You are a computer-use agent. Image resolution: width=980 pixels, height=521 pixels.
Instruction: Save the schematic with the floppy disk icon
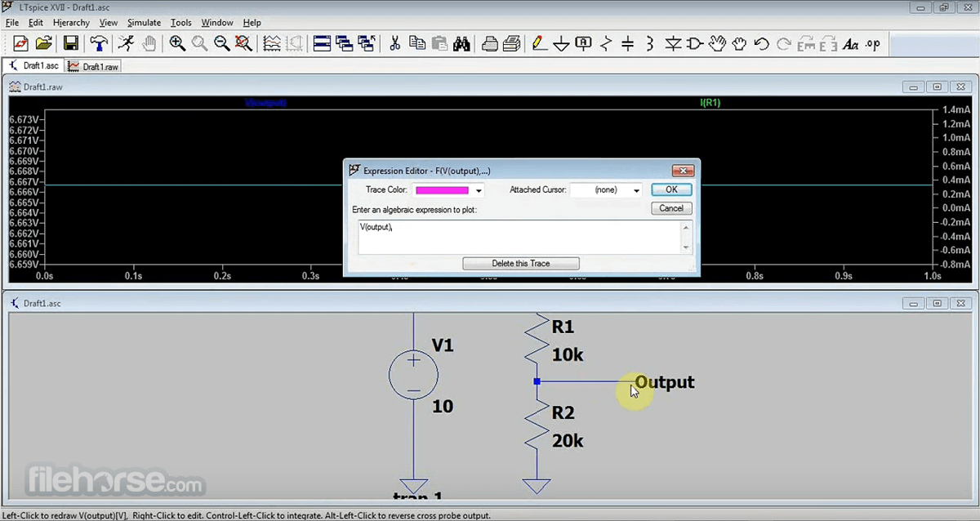click(x=71, y=43)
